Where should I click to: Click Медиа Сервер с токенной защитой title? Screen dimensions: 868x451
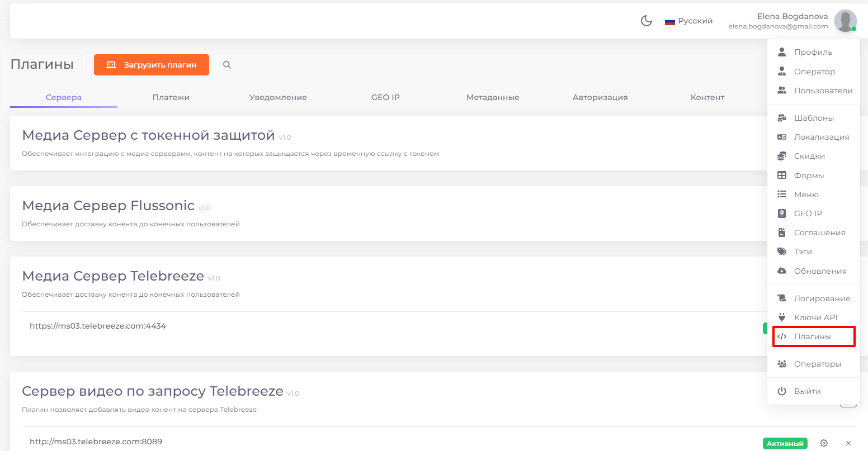148,135
